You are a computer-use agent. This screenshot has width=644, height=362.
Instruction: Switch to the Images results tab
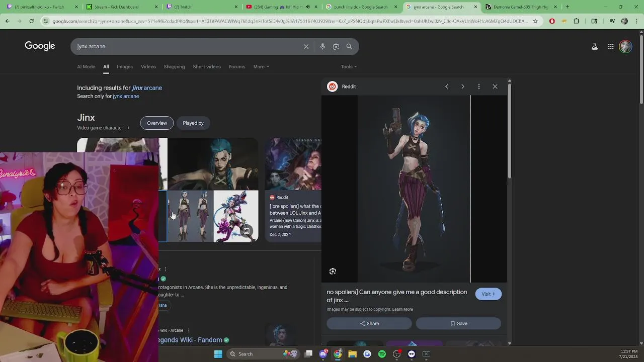tap(125, 67)
